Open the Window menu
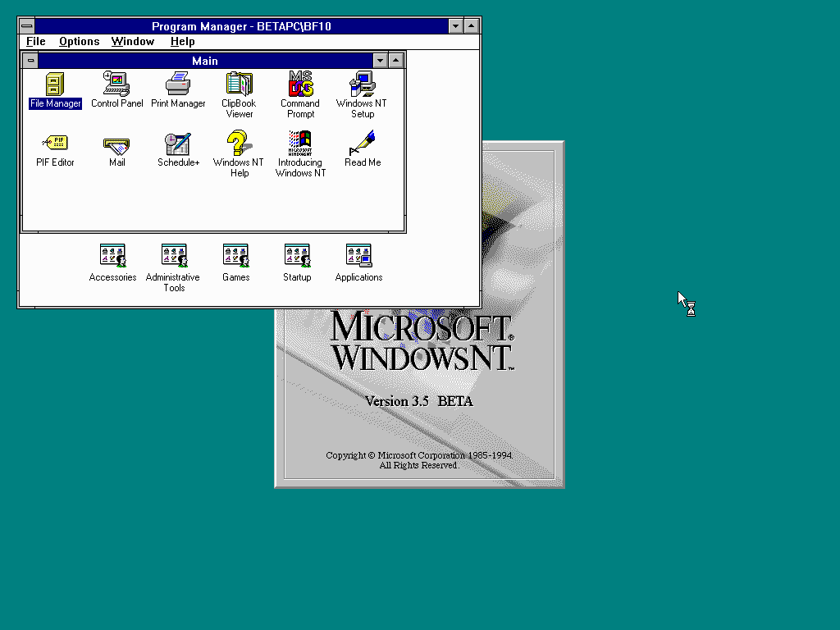Image resolution: width=840 pixels, height=630 pixels. 132,42
